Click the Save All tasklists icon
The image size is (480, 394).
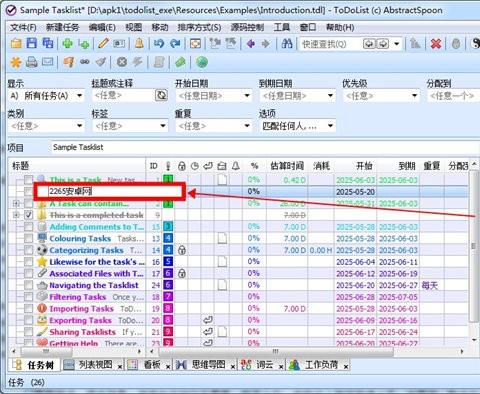[48, 43]
